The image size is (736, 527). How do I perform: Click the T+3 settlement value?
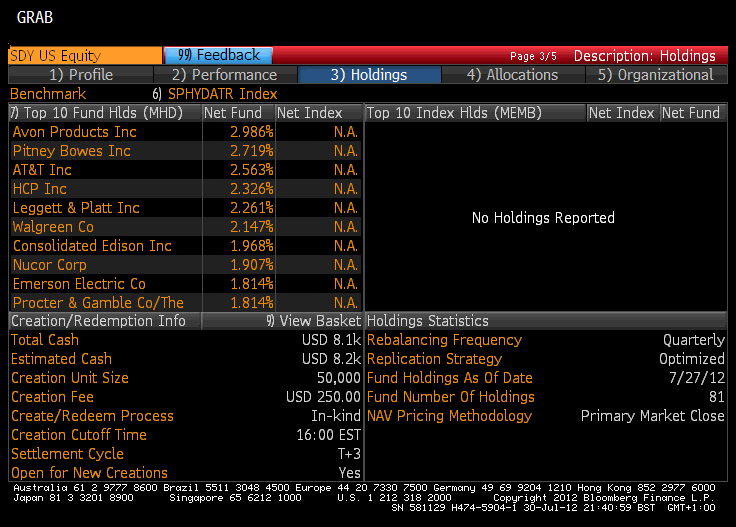click(x=349, y=454)
